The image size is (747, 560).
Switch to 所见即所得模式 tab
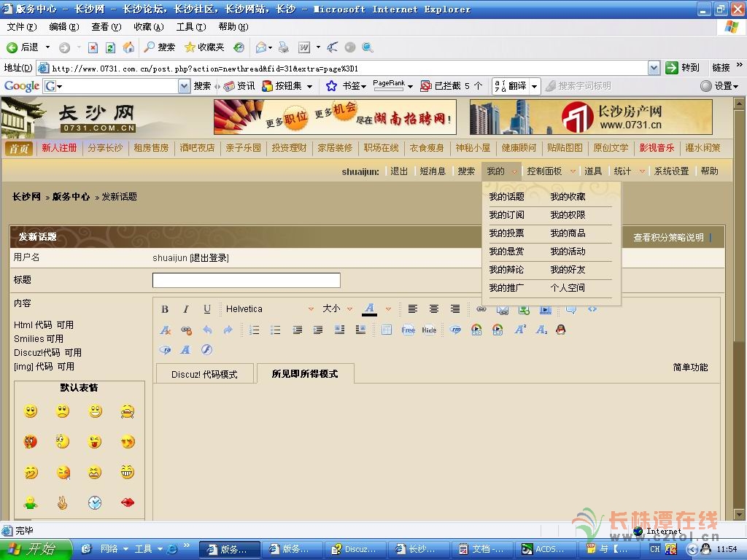click(x=305, y=374)
